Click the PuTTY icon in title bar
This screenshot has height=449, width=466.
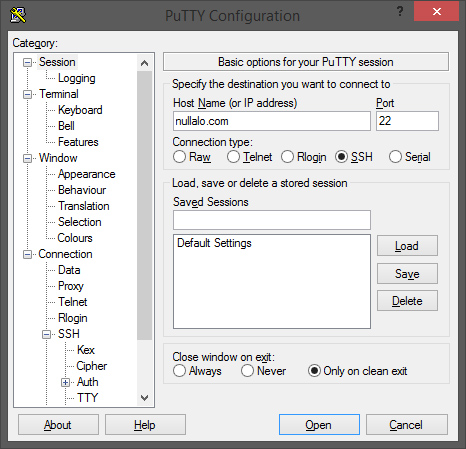18,15
